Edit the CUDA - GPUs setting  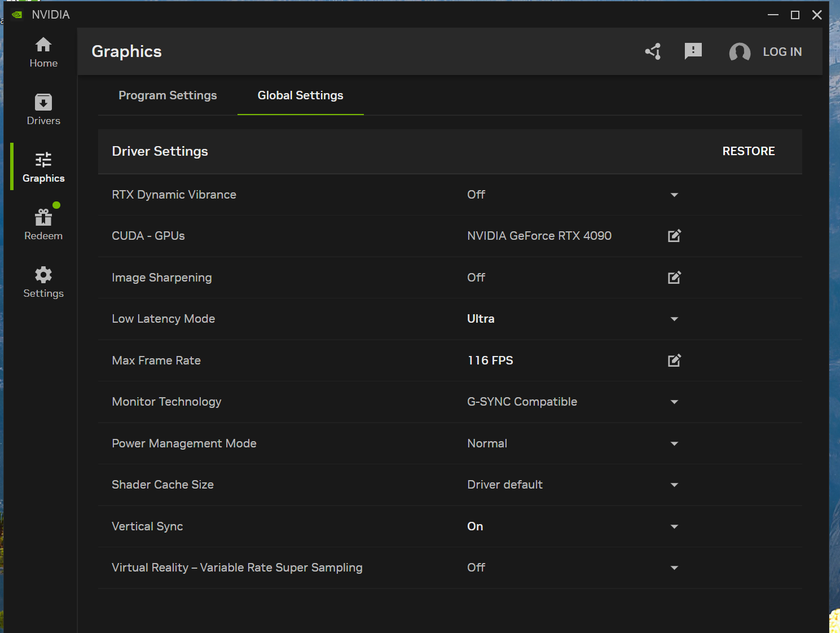click(x=674, y=236)
